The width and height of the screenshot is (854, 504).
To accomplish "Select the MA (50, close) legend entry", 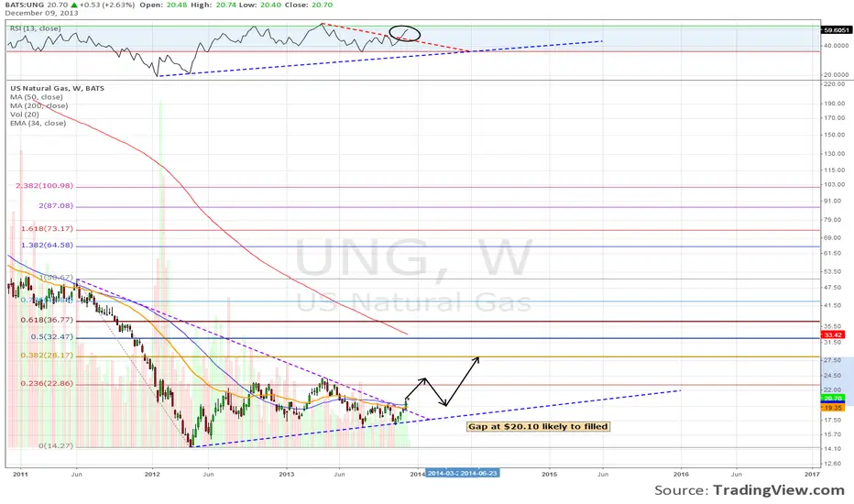I will click(x=36, y=97).
